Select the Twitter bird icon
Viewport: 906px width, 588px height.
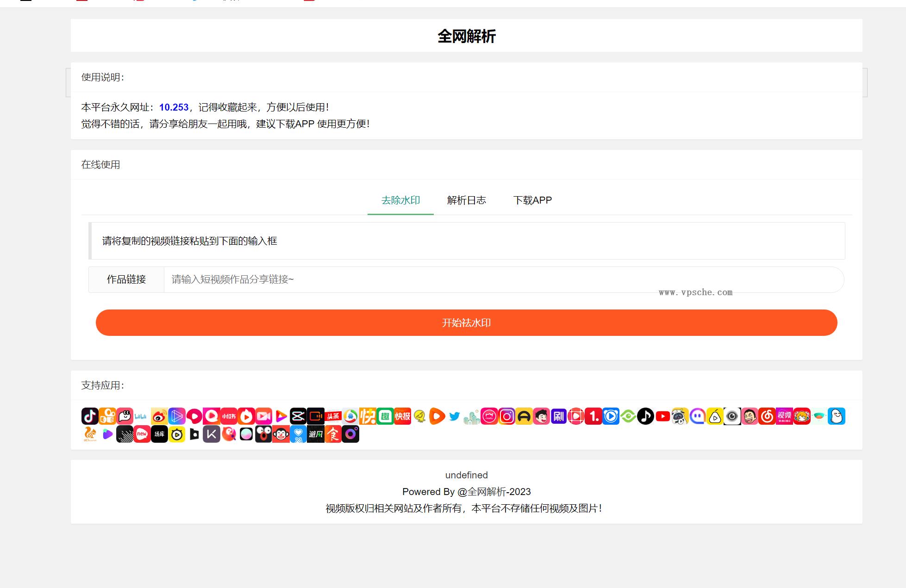click(455, 416)
